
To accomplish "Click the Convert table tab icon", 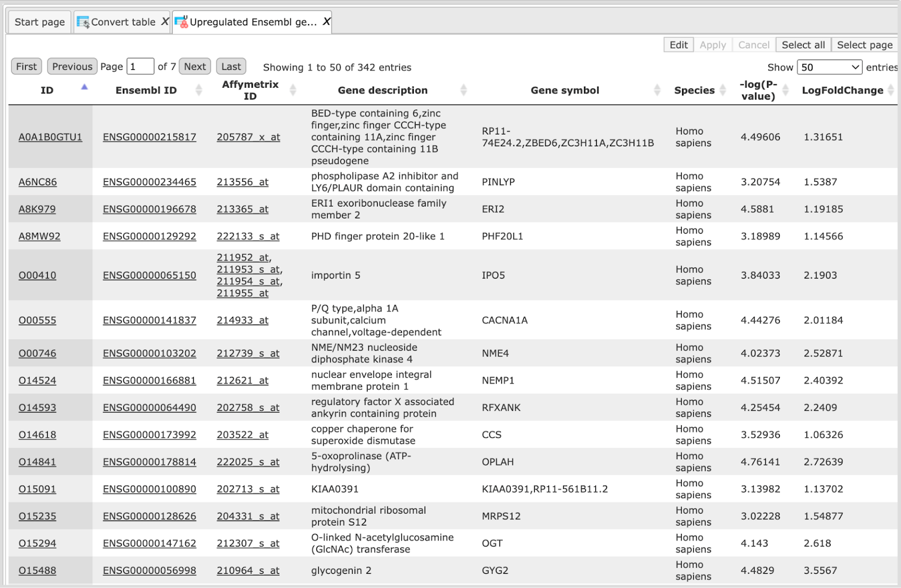I will pos(83,22).
